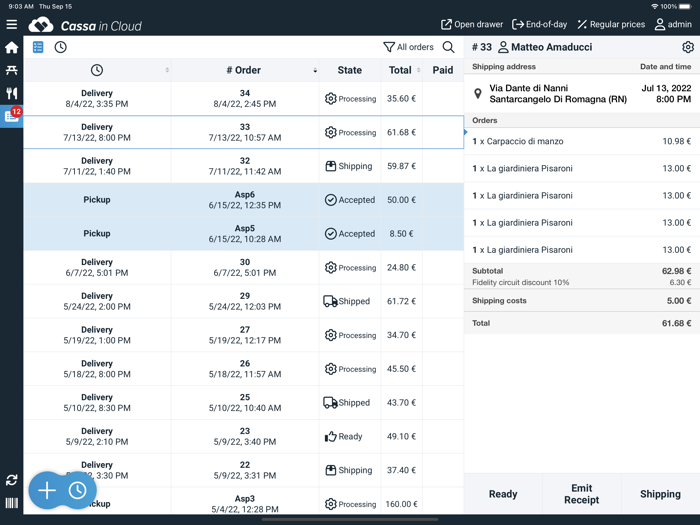Viewport: 700px width, 525px height.
Task: Open the All orders filter
Action: [x=408, y=47]
